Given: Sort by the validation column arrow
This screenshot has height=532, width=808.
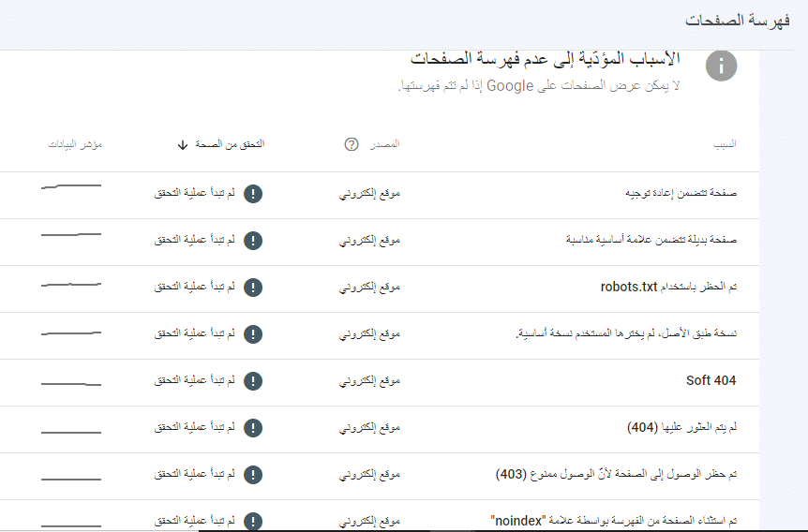Looking at the screenshot, I should pyautogui.click(x=183, y=145).
